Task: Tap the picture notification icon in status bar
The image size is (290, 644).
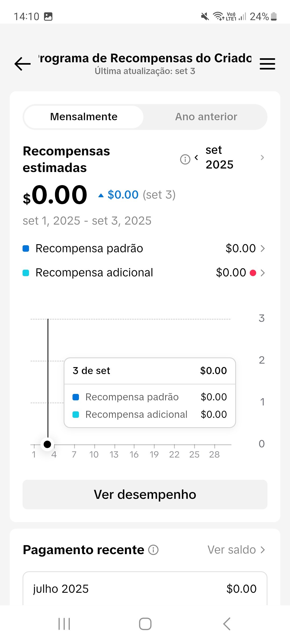Action: [x=48, y=17]
